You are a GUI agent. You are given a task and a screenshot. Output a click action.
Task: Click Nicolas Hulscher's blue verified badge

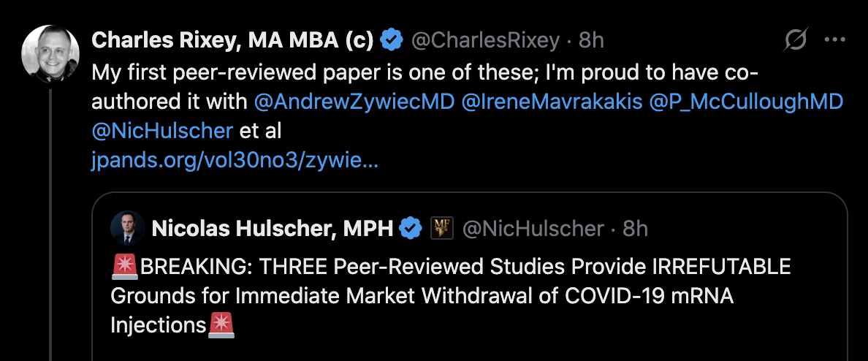click(411, 229)
